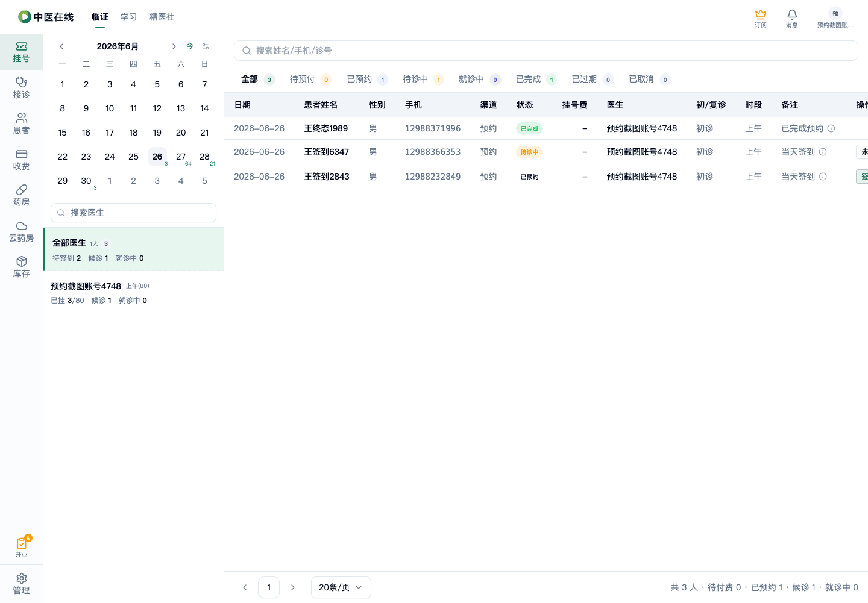Click the 待诊中 orange status badge
This screenshot has width=868, height=603.
(x=529, y=152)
